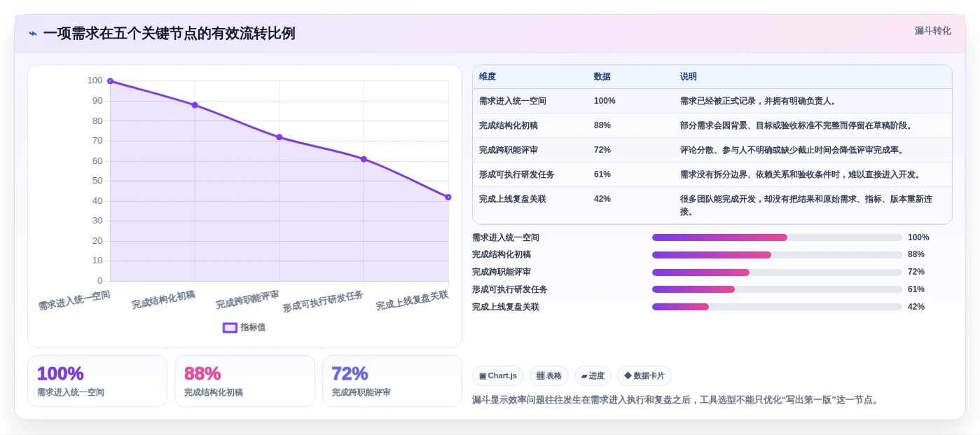Click the 42% progress percentage
This screenshot has height=435, width=980.
(916, 307)
